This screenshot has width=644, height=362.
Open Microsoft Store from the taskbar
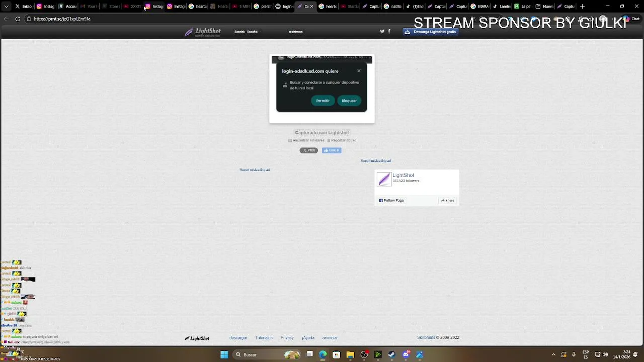[337, 354]
